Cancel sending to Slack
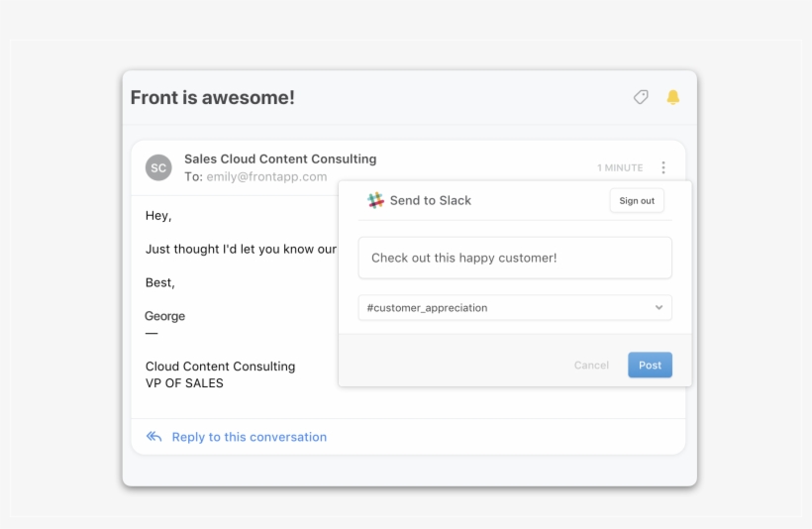The width and height of the screenshot is (812, 529). coord(591,365)
